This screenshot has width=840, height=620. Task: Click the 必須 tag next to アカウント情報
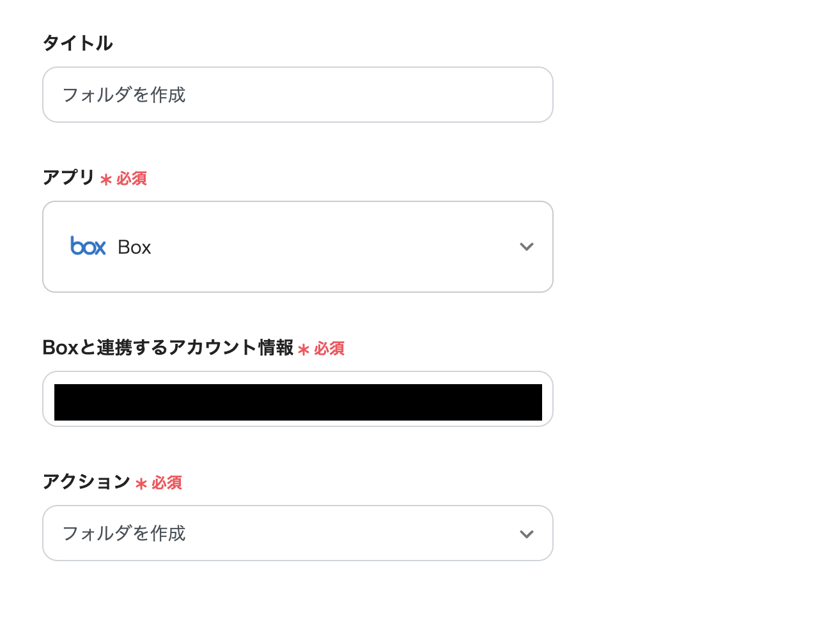329,349
